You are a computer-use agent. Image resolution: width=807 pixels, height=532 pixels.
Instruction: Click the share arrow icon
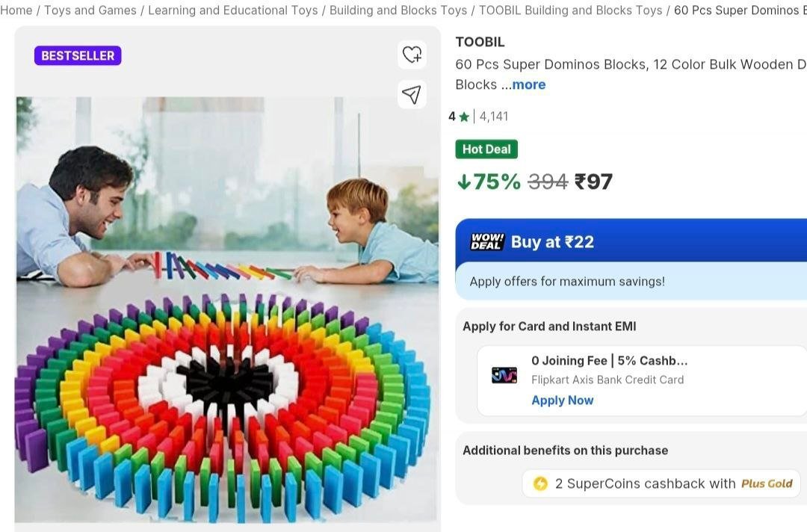click(412, 94)
